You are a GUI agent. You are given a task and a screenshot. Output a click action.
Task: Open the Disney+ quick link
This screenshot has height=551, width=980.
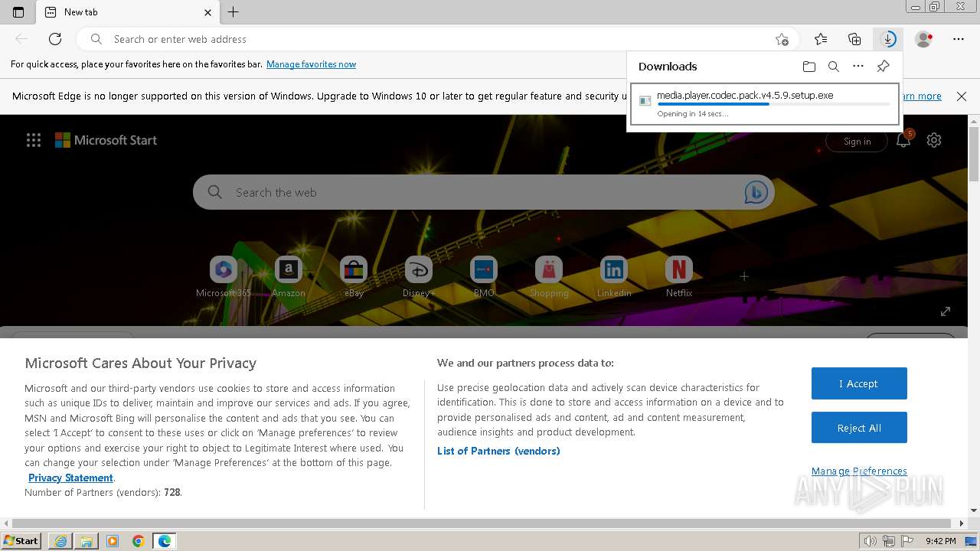[x=419, y=277]
